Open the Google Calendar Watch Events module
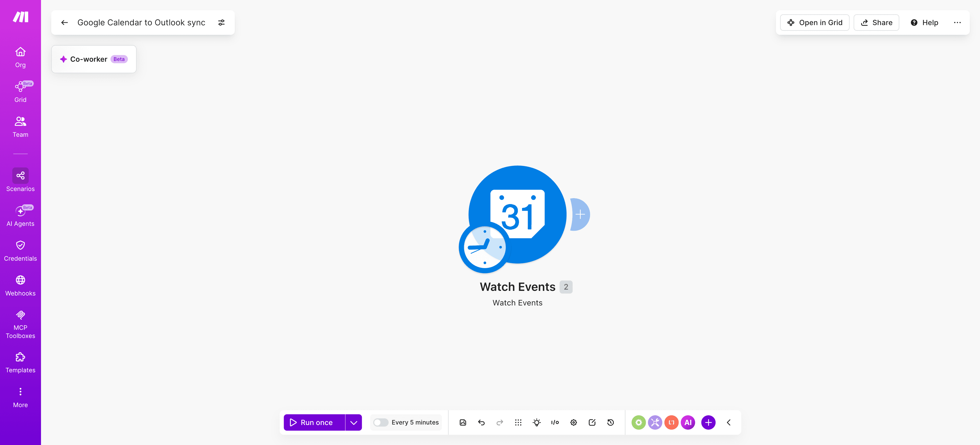The width and height of the screenshot is (980, 445). [517, 214]
